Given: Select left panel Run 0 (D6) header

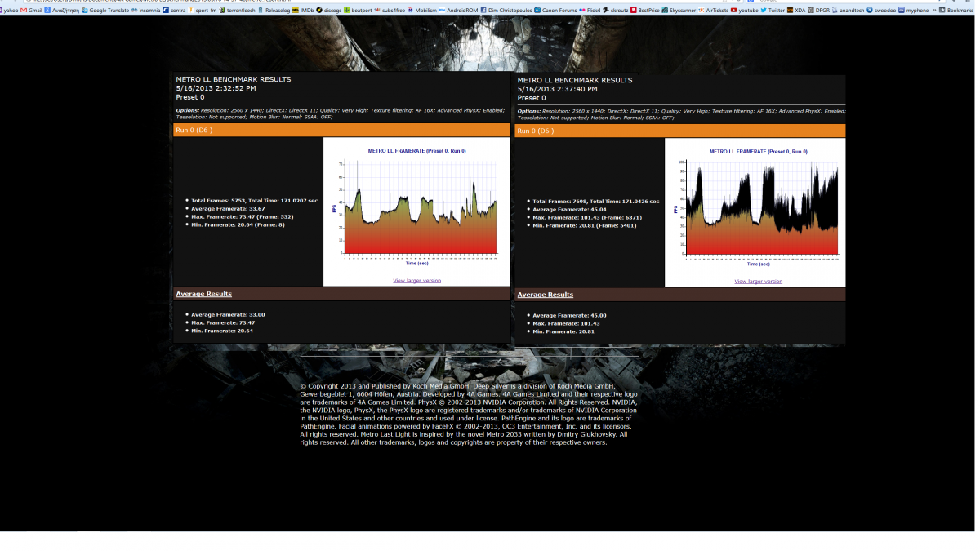Looking at the screenshot, I should coord(341,129).
